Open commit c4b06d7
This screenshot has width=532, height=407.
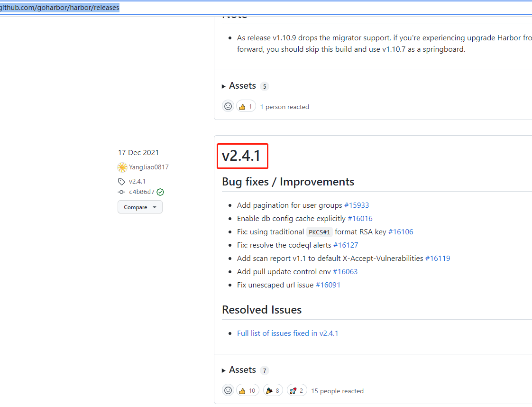click(x=141, y=192)
